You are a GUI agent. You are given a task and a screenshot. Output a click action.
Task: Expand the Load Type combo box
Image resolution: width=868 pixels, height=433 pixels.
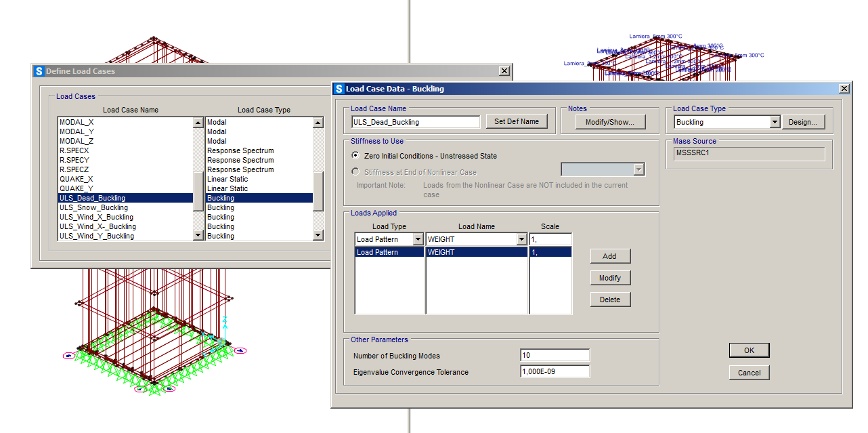click(416, 239)
